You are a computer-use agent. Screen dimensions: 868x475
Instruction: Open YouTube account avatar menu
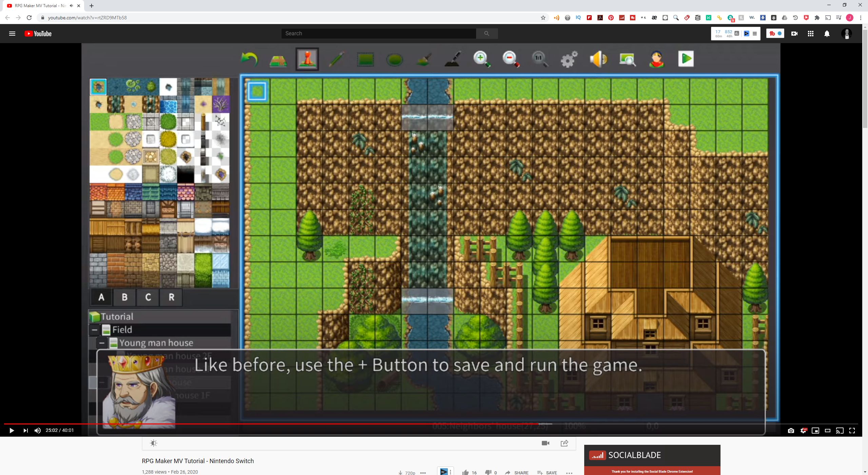point(847,34)
